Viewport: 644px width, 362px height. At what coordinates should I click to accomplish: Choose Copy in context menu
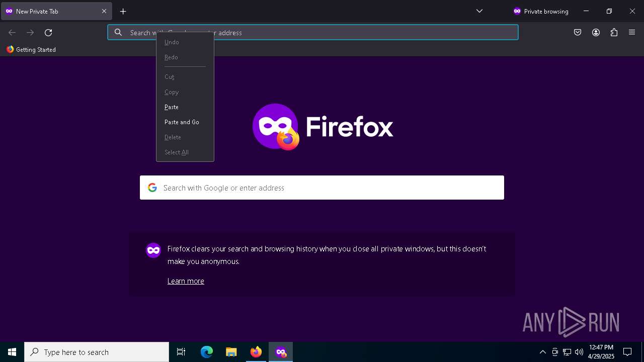pos(185,92)
